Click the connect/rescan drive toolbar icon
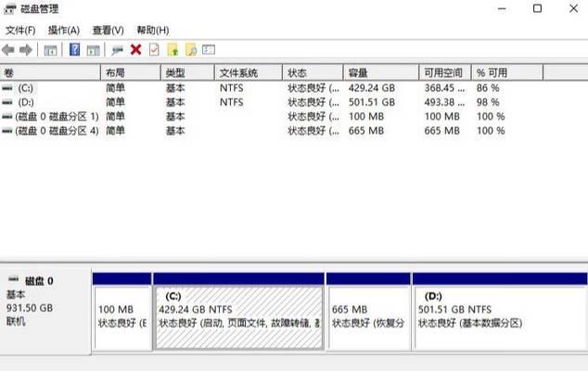This screenshot has width=588, height=371. point(118,50)
